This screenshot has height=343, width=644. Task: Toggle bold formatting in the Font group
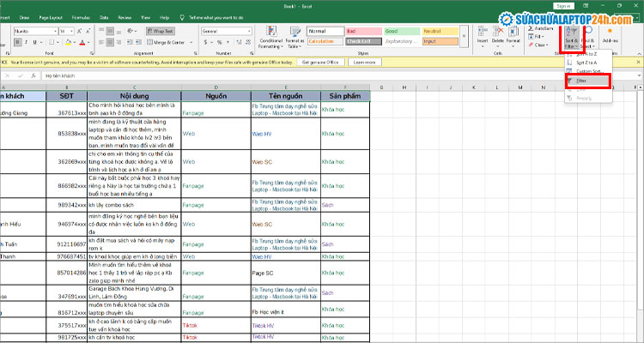click(16, 40)
